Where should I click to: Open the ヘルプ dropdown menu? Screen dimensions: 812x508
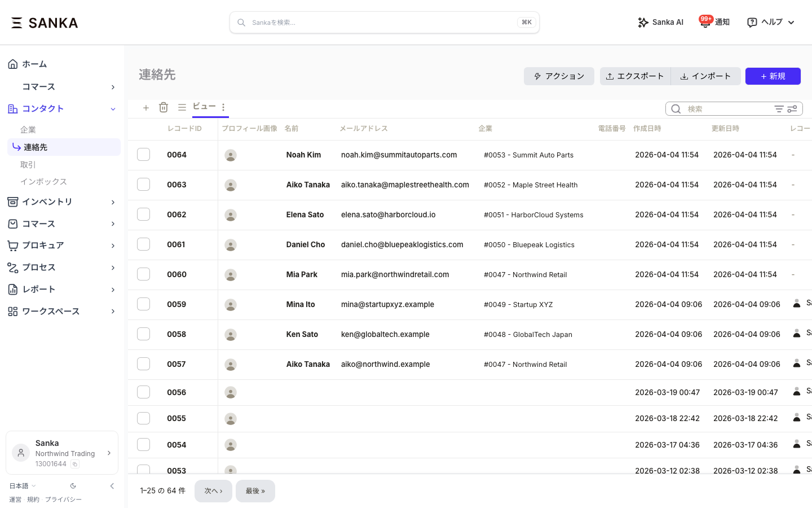(x=771, y=23)
